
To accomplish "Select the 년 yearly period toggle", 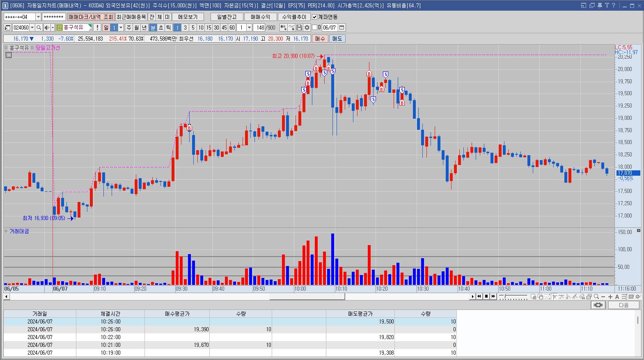I will coord(144,28).
